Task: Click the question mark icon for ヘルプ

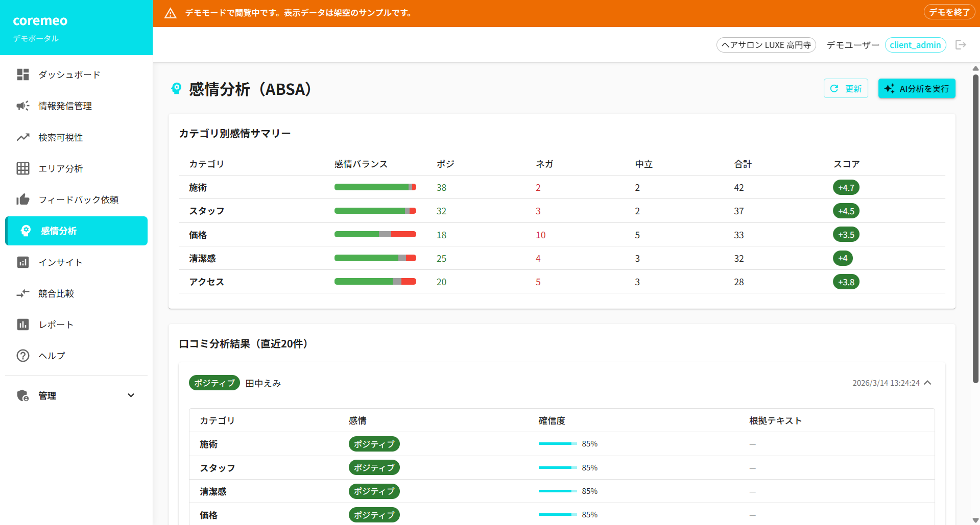Action: pos(23,356)
